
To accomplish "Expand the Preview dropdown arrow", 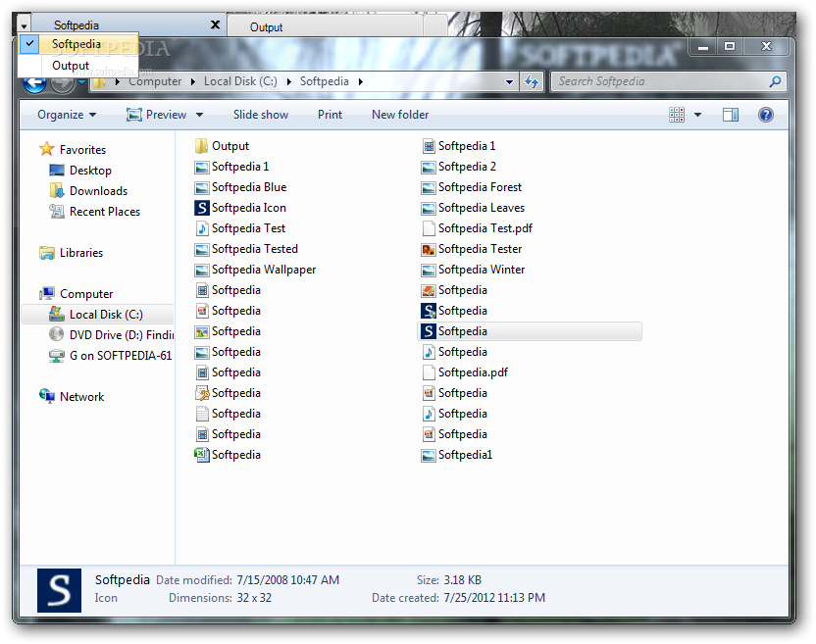I will pyautogui.click(x=199, y=115).
